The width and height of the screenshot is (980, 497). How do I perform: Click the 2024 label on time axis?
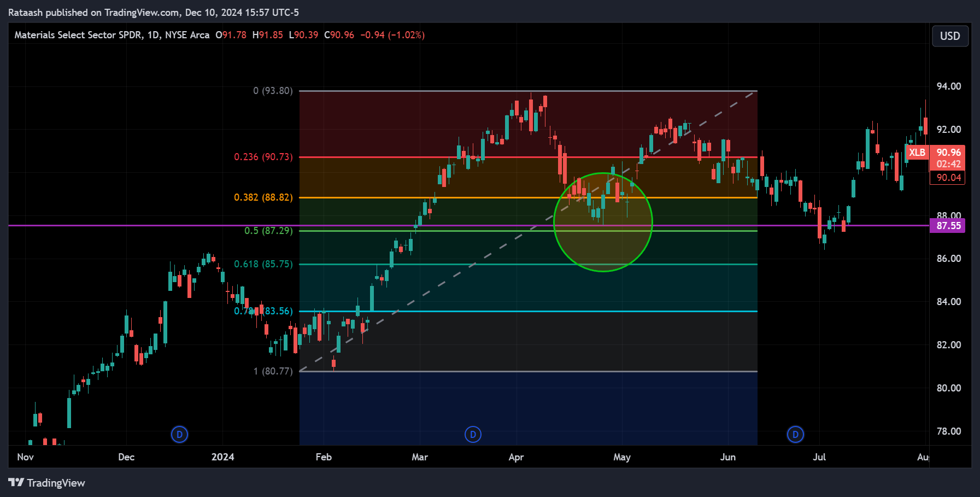pos(222,457)
